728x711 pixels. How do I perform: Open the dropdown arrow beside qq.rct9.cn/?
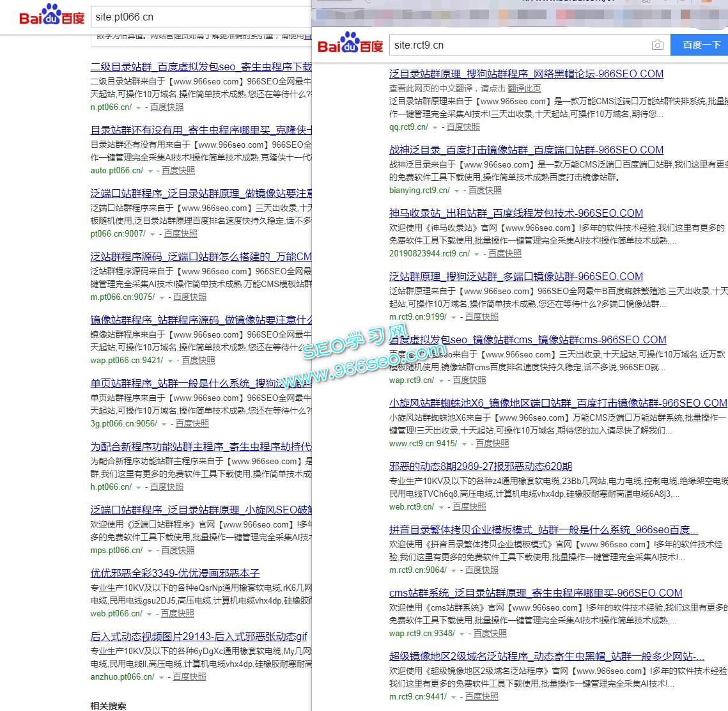[435, 128]
